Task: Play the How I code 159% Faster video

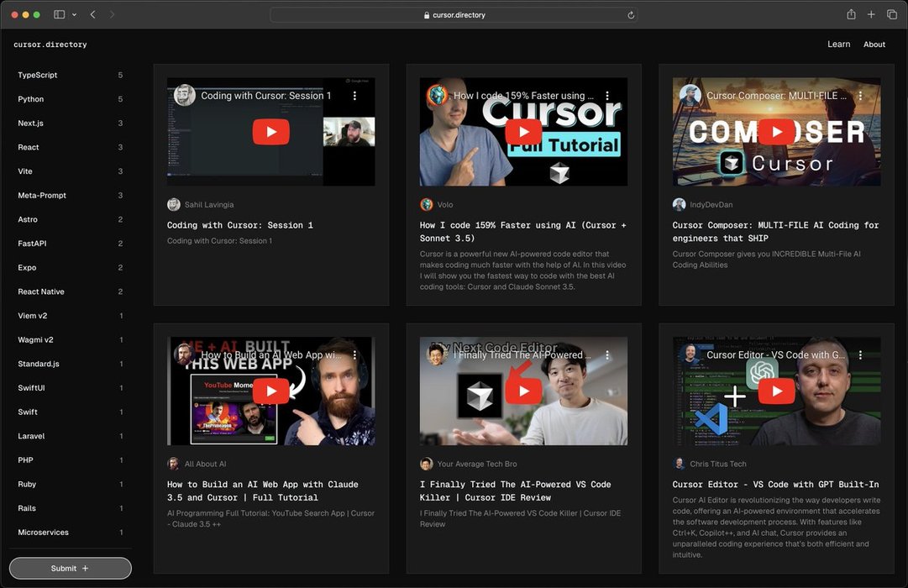Action: coord(523,132)
